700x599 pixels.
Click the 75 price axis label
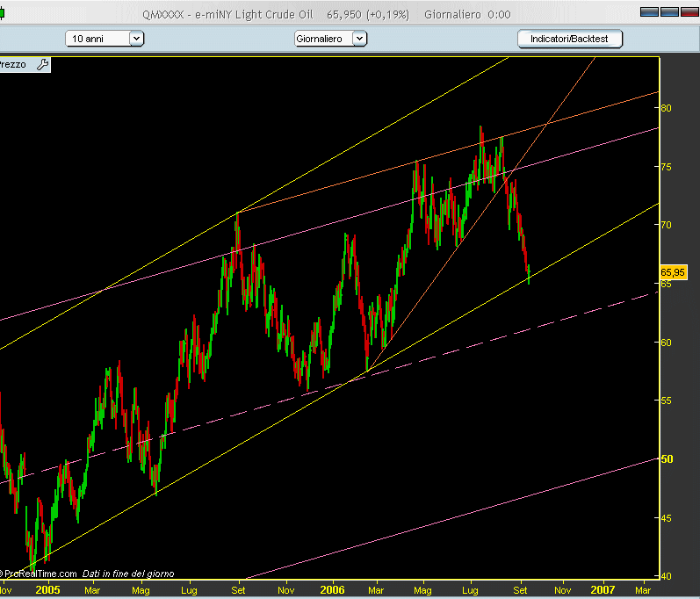click(x=666, y=167)
